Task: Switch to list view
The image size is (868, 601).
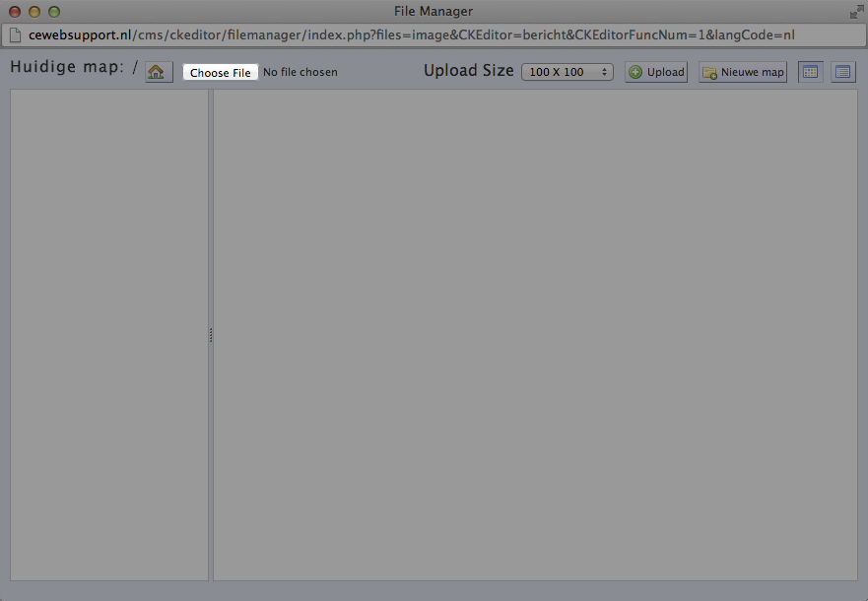Action: [x=843, y=72]
